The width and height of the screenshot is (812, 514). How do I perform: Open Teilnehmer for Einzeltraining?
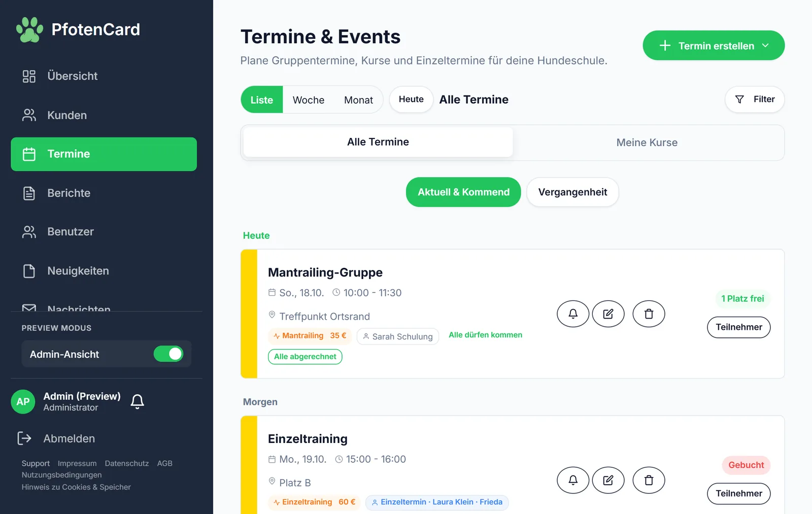(739, 494)
